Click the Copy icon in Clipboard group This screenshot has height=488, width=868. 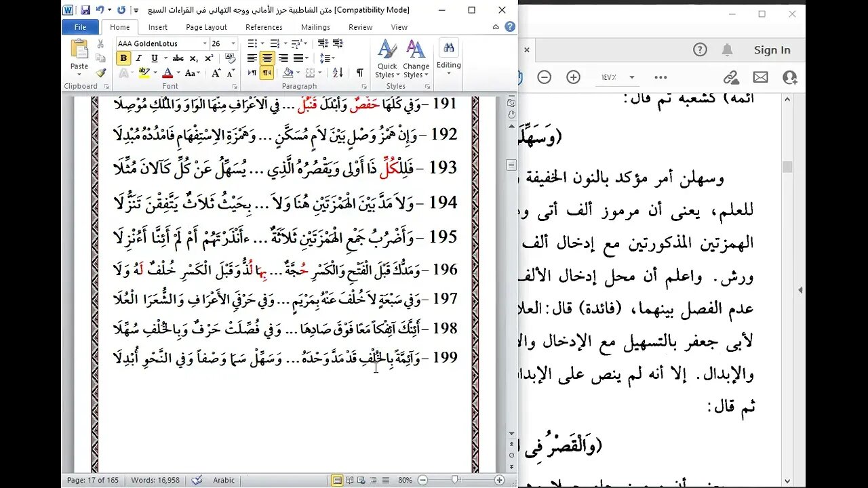tap(100, 58)
